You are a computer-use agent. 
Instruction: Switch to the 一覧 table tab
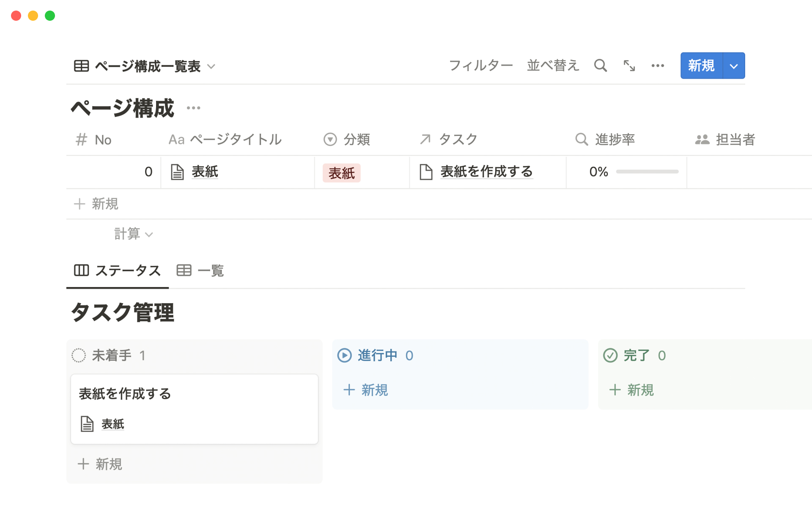tap(200, 271)
